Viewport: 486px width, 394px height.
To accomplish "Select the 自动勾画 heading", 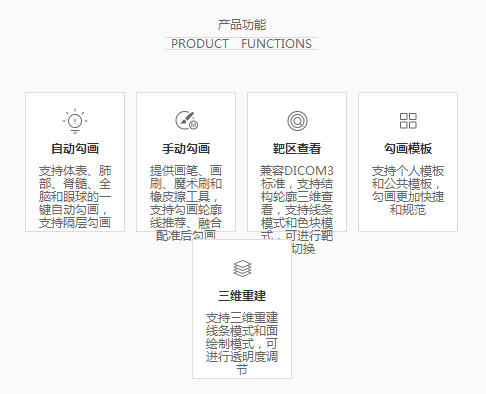I will [75, 149].
